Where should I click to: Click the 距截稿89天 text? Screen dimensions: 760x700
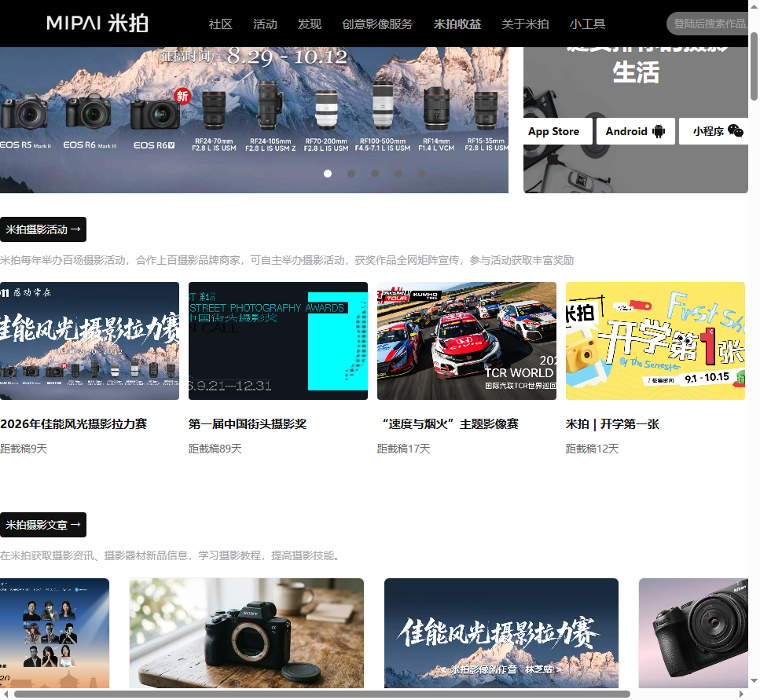(215, 449)
